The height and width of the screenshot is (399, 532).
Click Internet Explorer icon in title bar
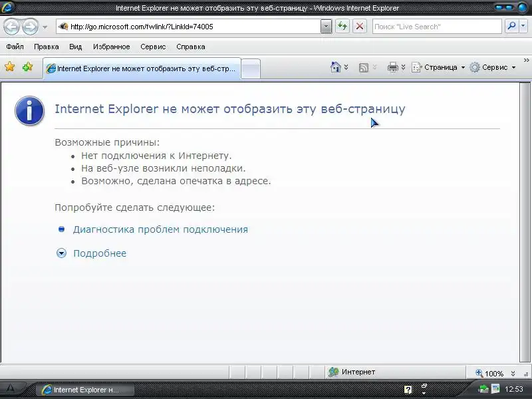(8, 7)
